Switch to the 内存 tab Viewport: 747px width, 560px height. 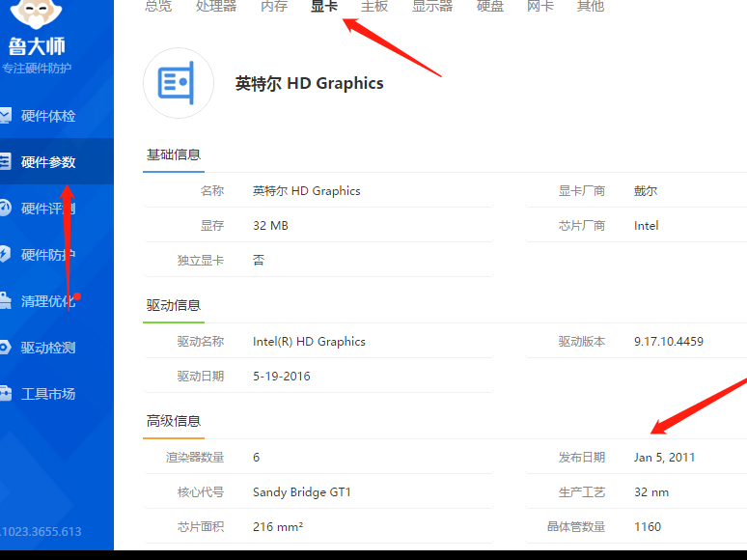tap(274, 6)
